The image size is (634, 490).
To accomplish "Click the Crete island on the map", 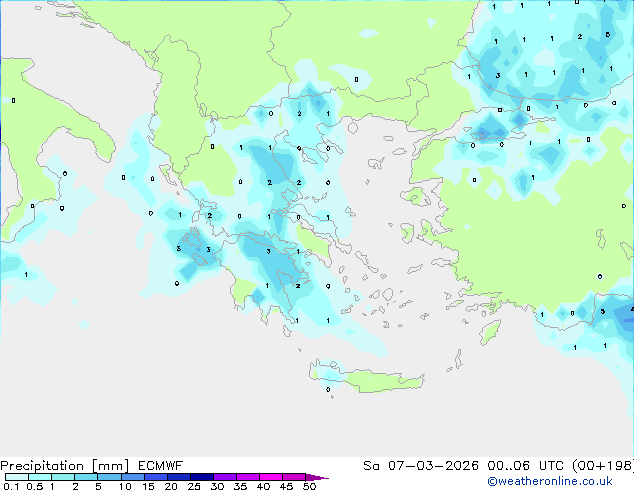I will (x=366, y=377).
